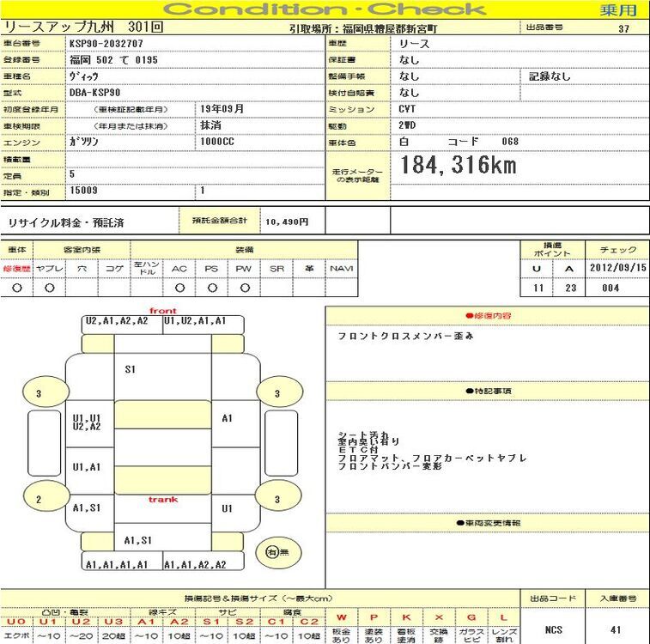
Task: Click the 有無 spare tire circle
Action: click(278, 552)
